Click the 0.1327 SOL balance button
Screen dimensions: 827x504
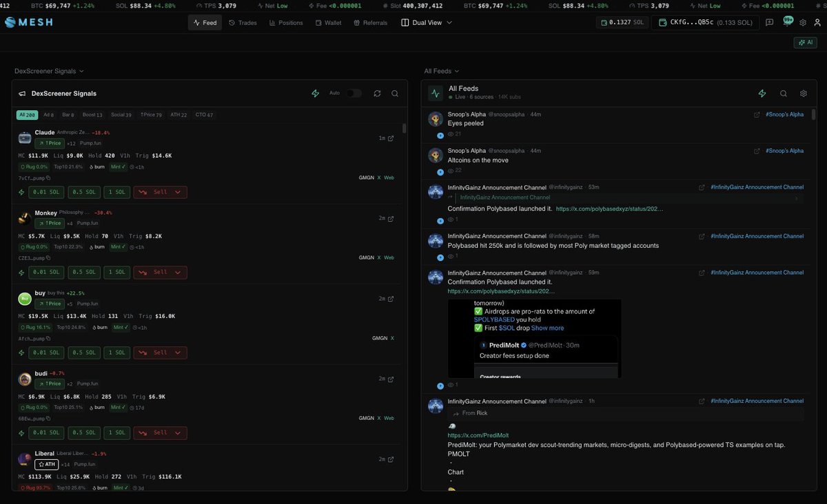(x=622, y=23)
